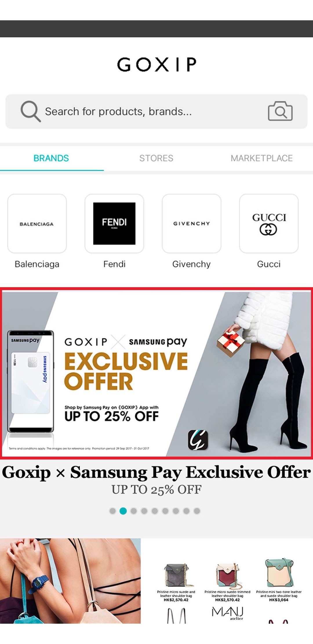313x644 pixels.
Task: Choose the Gucci brand logo tile
Action: (x=269, y=223)
